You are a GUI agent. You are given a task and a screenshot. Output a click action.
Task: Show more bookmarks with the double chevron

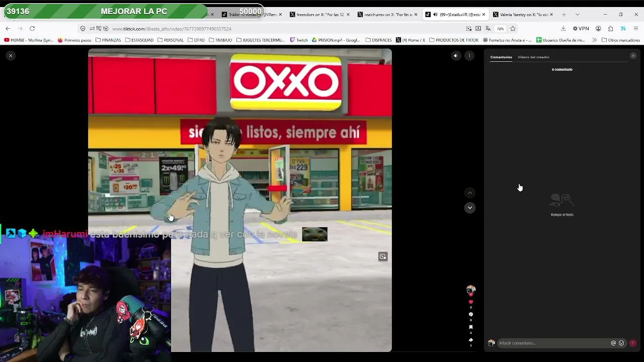tap(594, 40)
